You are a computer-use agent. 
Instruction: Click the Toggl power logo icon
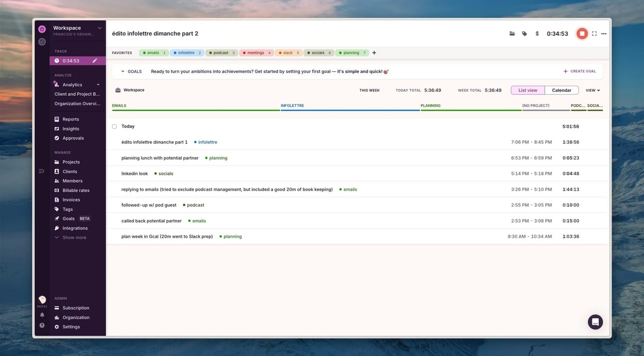point(42,29)
